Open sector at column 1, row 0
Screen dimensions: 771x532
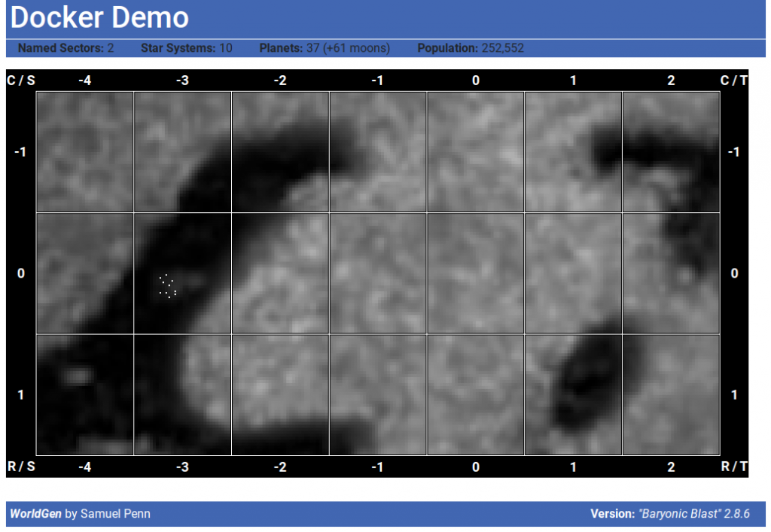click(x=573, y=273)
